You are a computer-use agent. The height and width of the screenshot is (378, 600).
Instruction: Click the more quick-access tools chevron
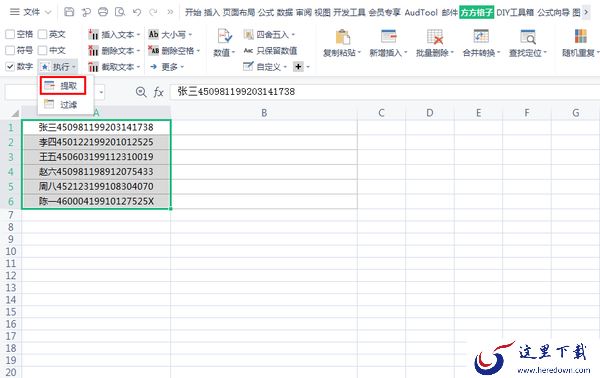[x=170, y=12]
